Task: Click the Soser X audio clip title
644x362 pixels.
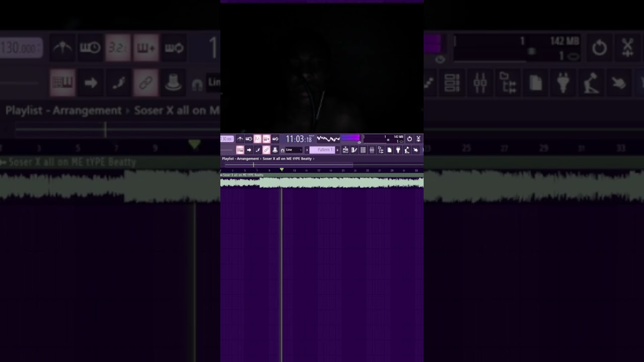Action: point(243,175)
